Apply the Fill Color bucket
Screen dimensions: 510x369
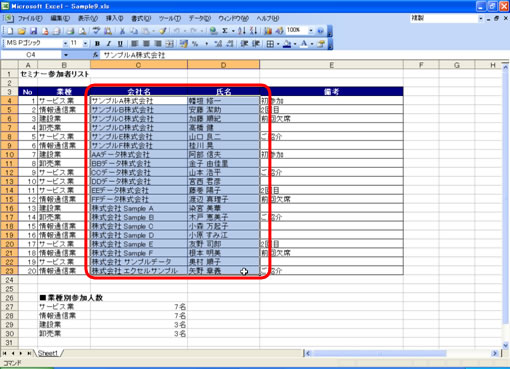click(x=287, y=44)
